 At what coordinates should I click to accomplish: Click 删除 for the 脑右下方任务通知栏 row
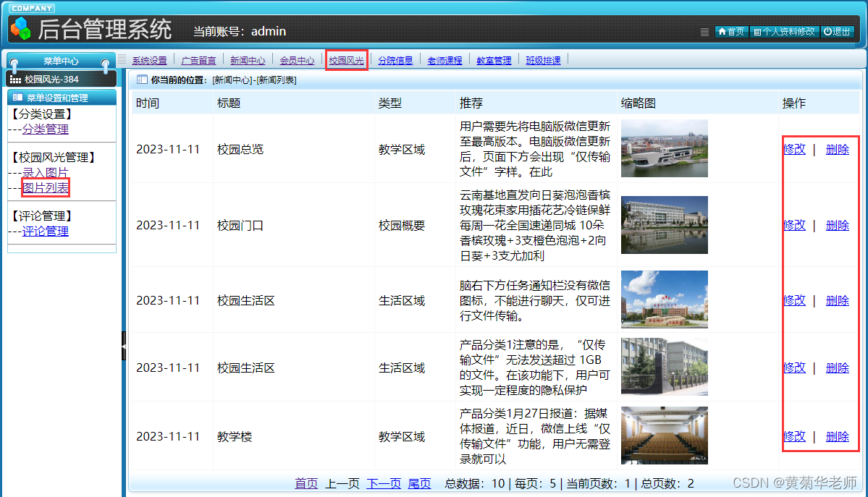click(837, 300)
